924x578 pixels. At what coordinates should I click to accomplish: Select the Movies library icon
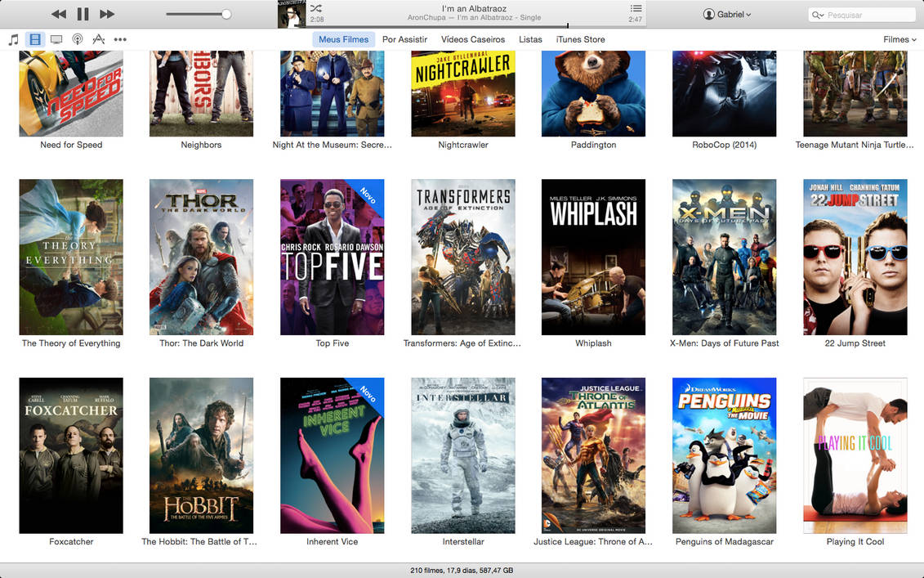click(35, 39)
